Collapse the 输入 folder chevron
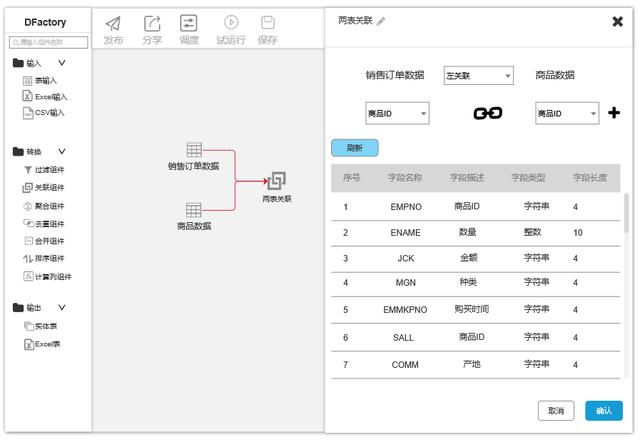 [x=62, y=63]
